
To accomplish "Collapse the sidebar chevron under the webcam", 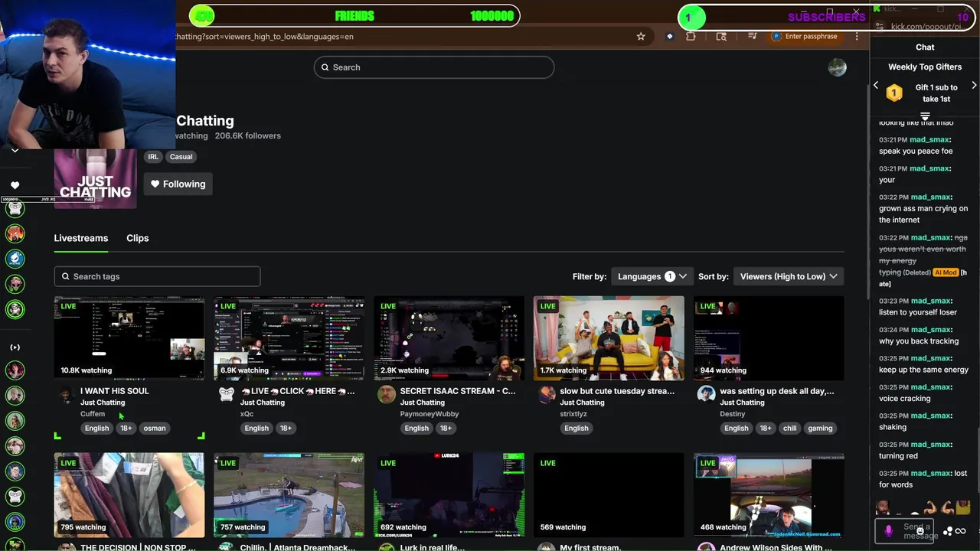I will pyautogui.click(x=15, y=151).
